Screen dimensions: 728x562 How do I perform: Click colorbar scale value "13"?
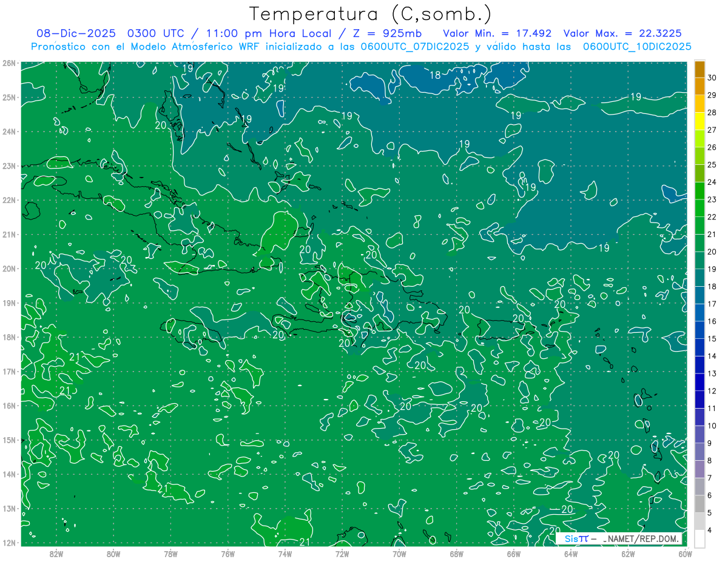click(712, 373)
